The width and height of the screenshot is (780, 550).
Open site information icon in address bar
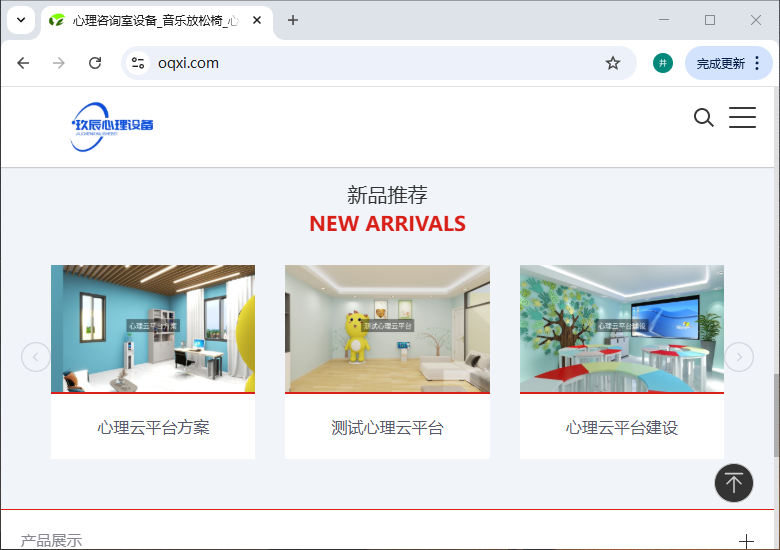click(138, 63)
